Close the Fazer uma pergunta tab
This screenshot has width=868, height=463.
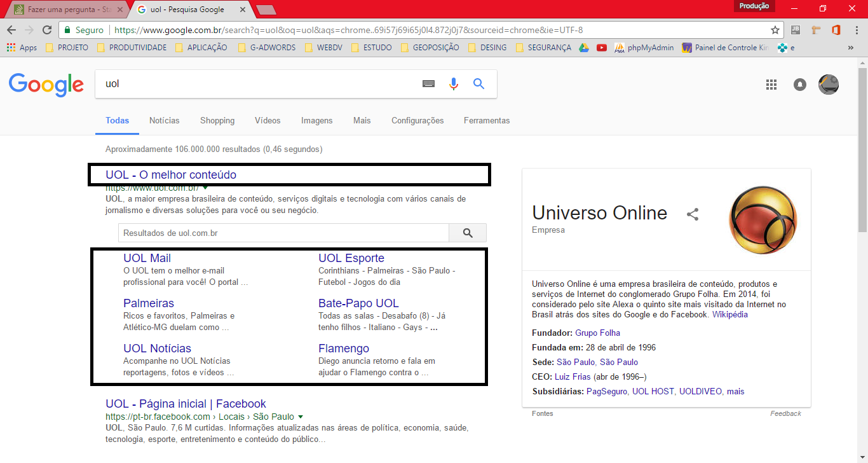[x=120, y=10]
